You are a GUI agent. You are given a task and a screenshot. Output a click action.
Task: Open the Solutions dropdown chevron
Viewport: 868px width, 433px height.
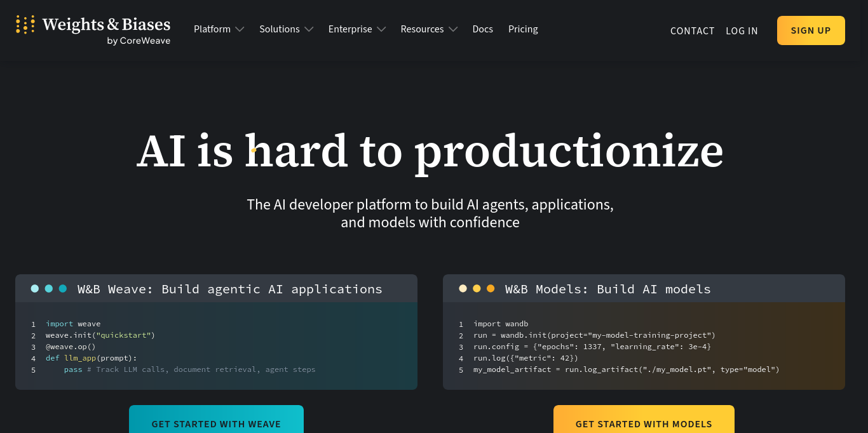click(x=309, y=29)
